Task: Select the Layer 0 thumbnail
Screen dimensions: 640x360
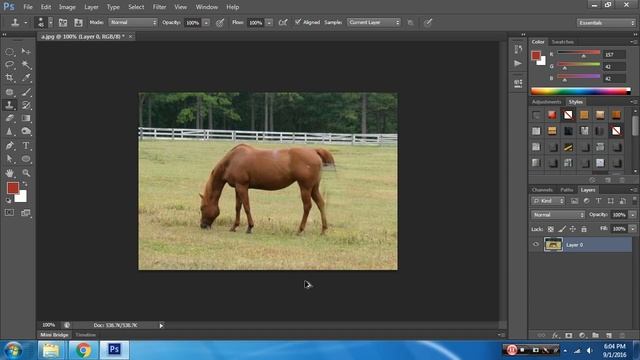Action: [553, 244]
